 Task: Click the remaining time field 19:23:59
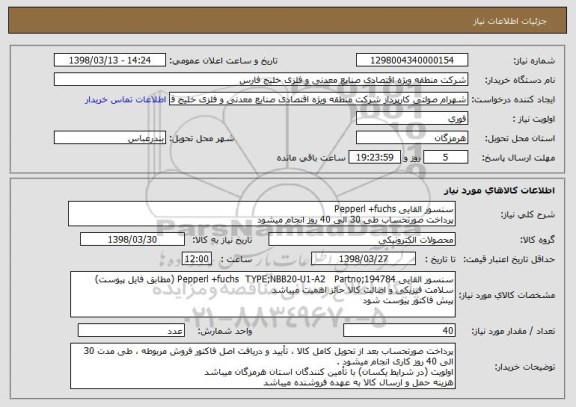pyautogui.click(x=374, y=158)
